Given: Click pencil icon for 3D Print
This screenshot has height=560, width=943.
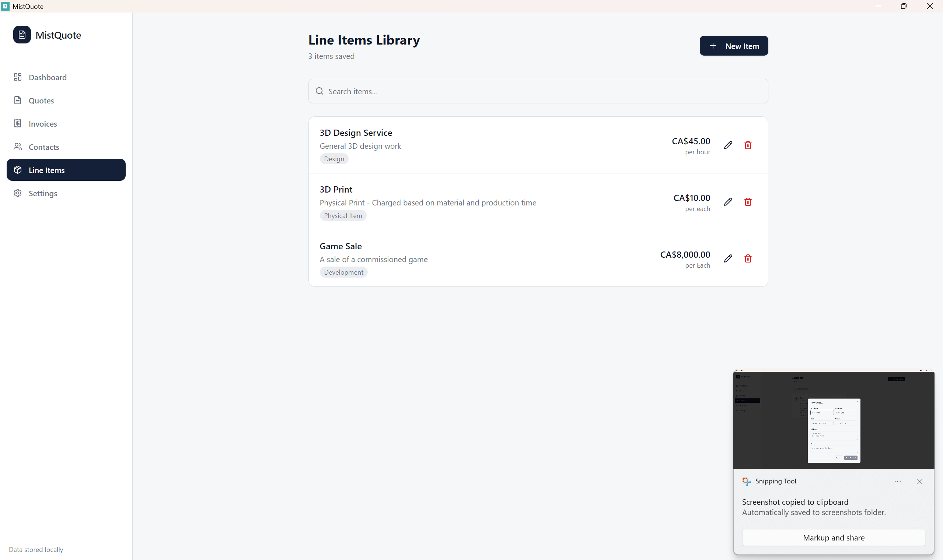Looking at the screenshot, I should click(728, 202).
